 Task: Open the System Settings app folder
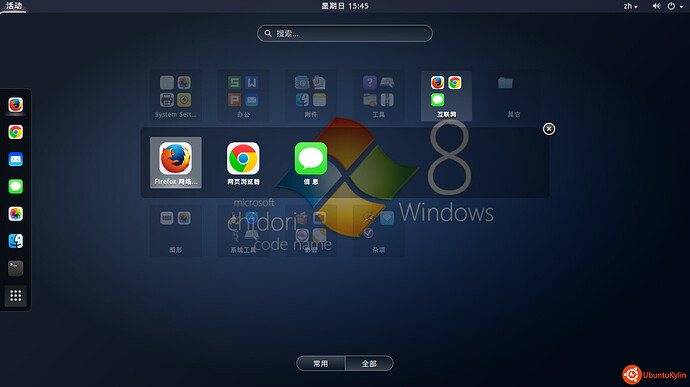(176, 96)
